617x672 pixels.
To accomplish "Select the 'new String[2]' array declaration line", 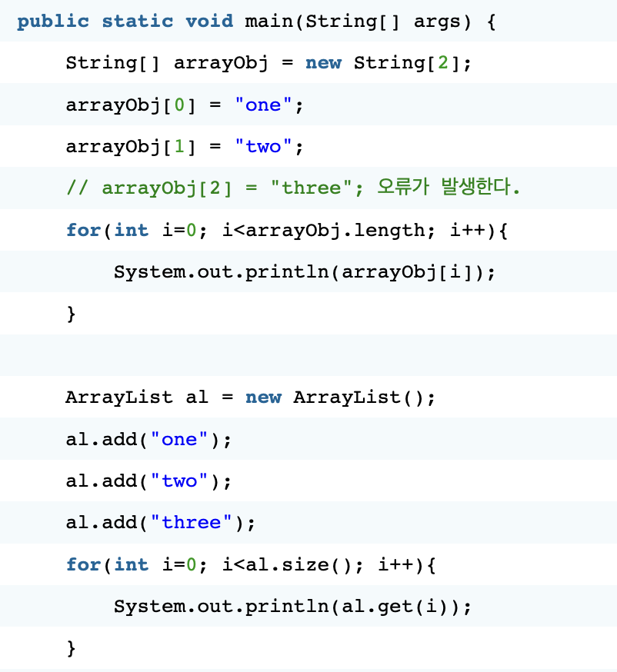I will tap(268, 63).
